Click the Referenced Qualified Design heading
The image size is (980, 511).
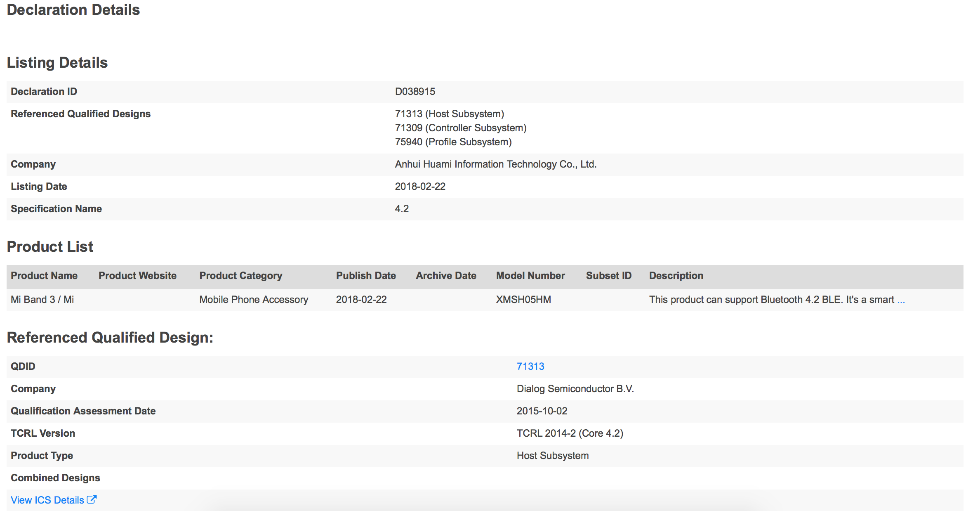tap(110, 338)
